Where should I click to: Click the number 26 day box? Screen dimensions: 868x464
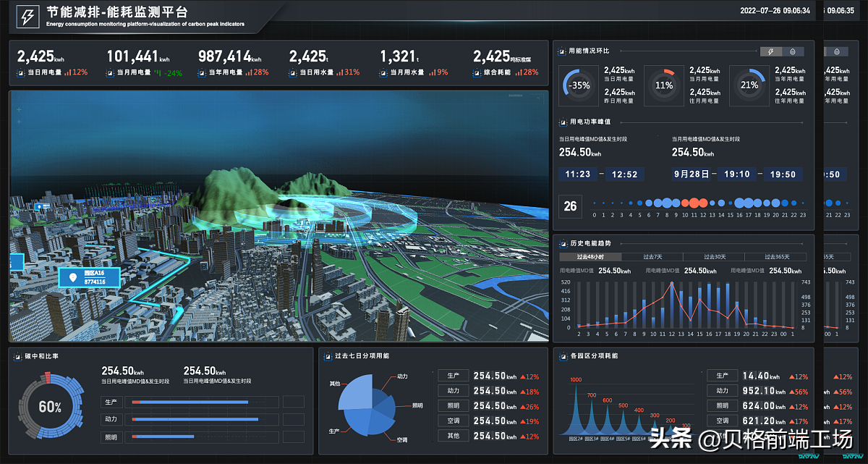pyautogui.click(x=570, y=206)
